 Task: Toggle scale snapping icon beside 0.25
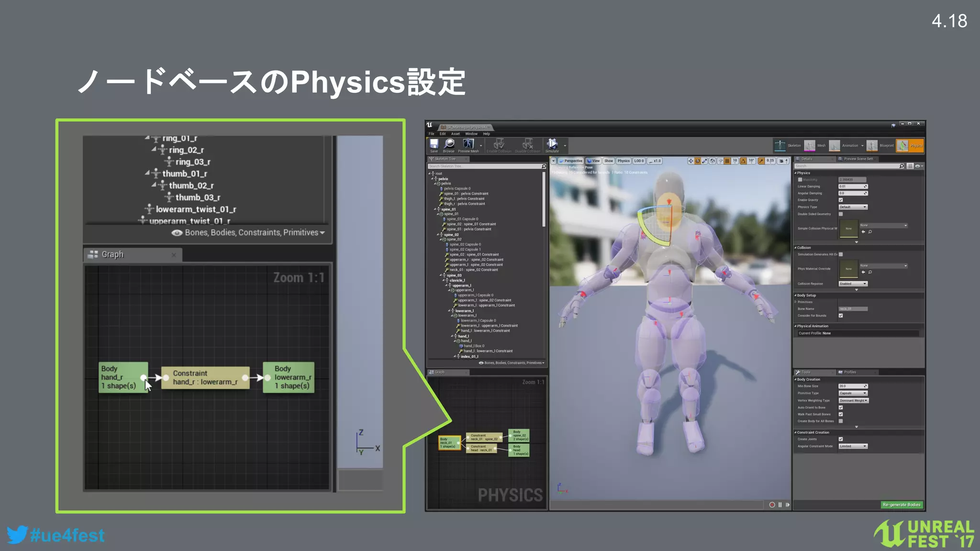761,161
